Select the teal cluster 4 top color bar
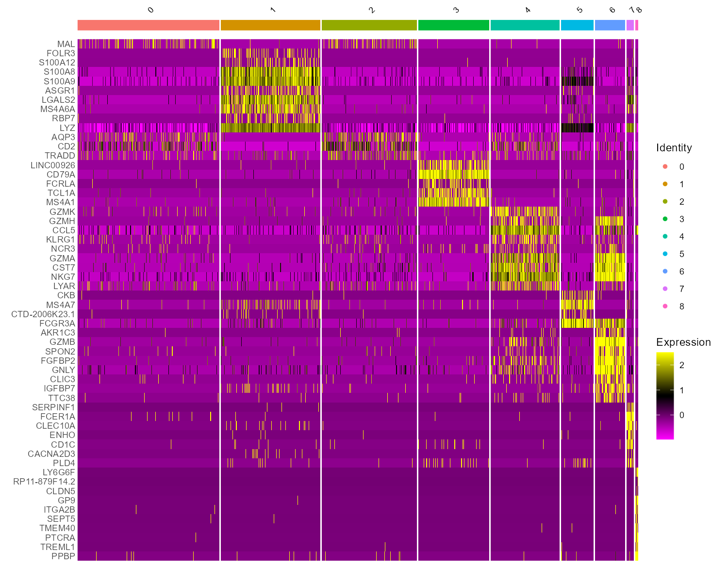The height and width of the screenshot is (582, 728). click(x=525, y=25)
